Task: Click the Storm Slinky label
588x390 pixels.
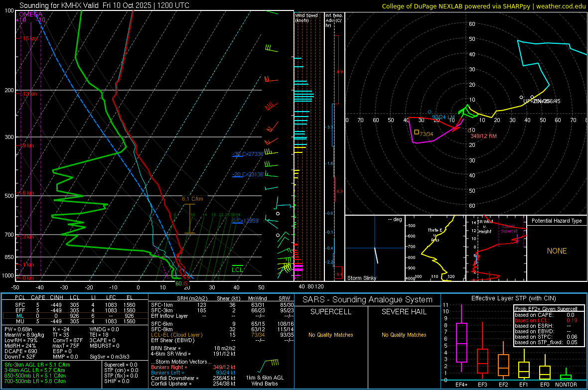Action: tap(361, 278)
